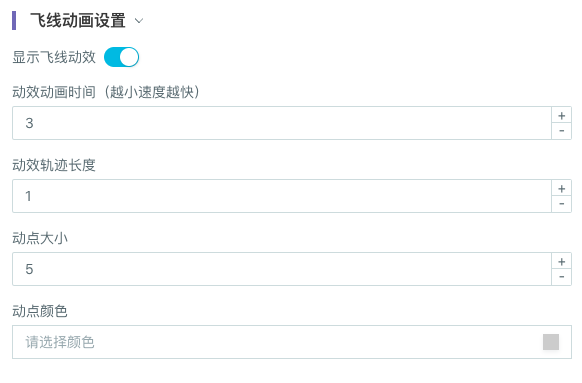This screenshot has height=383, width=582.
Task: Collapse the 飞线动画设置 section chevron
Action: point(139,21)
